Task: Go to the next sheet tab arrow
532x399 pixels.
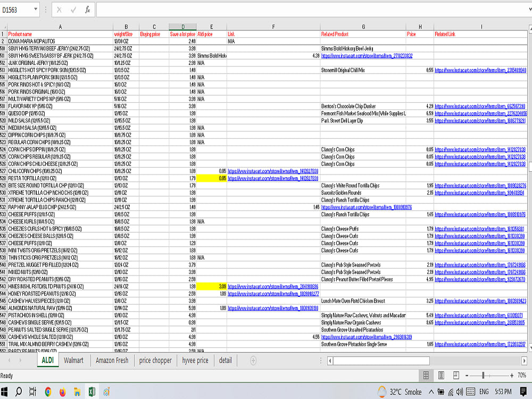Action: point(20,360)
